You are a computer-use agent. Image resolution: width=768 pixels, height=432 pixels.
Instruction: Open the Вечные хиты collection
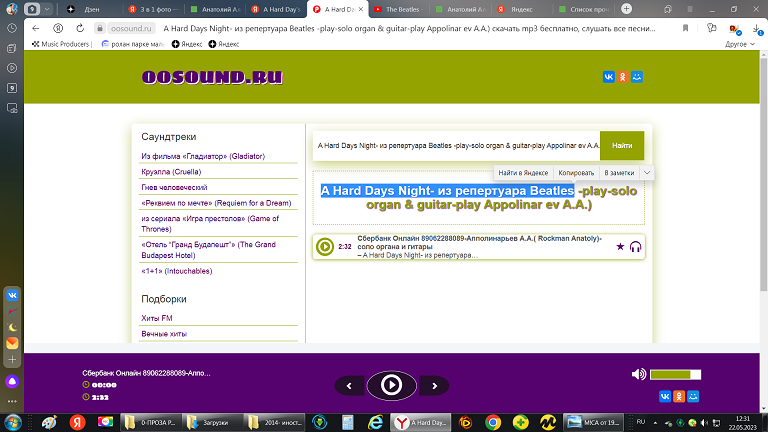[x=164, y=334]
